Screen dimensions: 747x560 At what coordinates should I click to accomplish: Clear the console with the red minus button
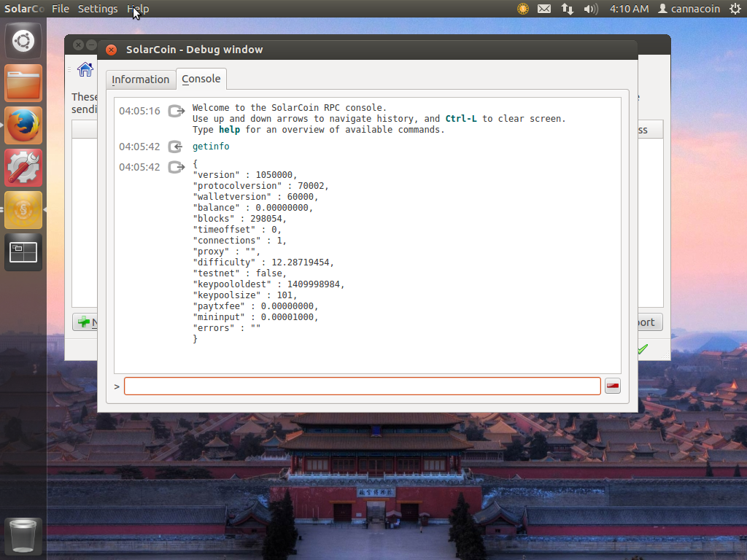[x=613, y=386]
